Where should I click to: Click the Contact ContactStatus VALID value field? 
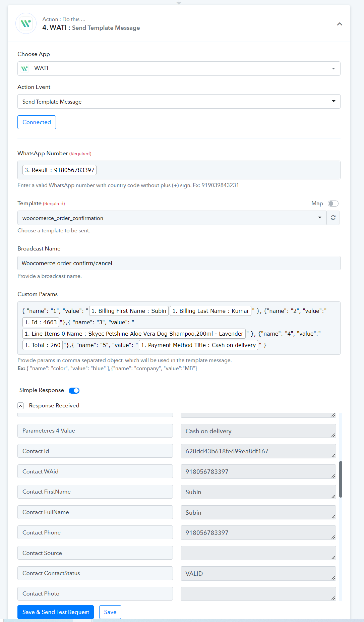pyautogui.click(x=258, y=573)
